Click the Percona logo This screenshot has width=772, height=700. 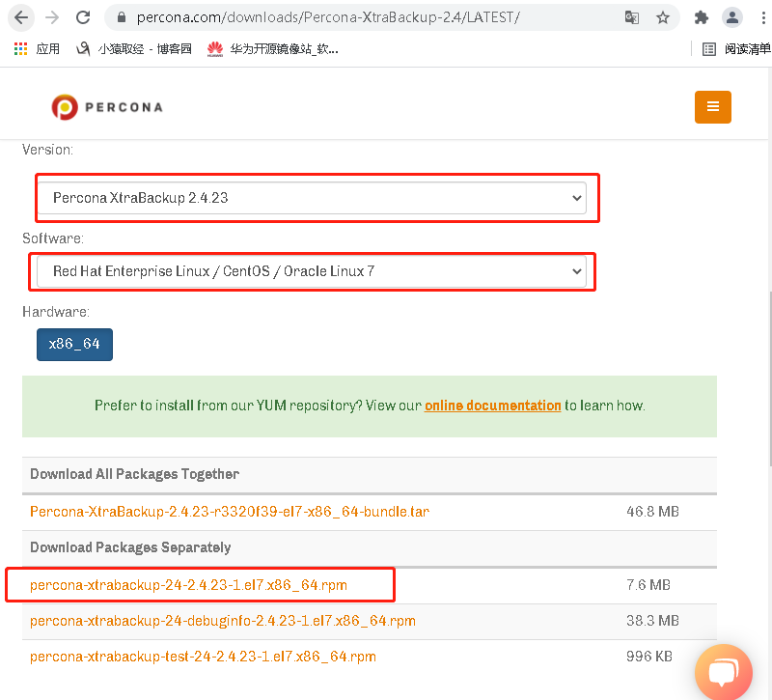tap(107, 107)
